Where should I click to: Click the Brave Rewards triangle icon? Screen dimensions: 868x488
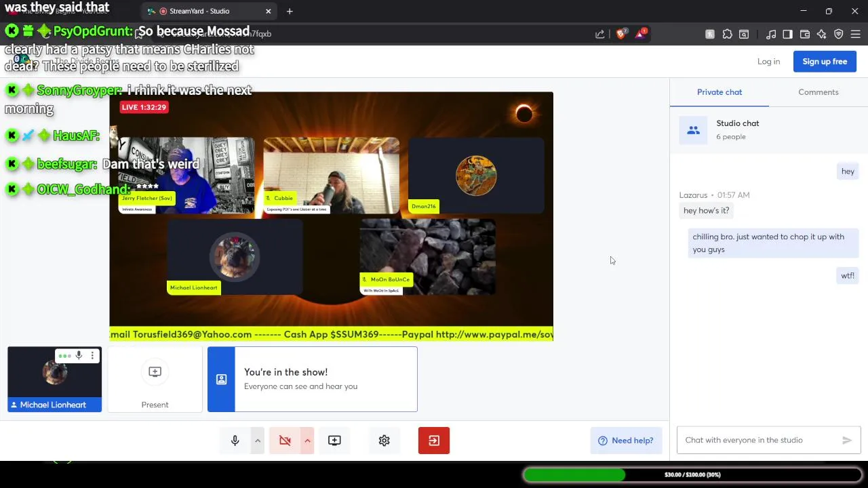coord(641,34)
